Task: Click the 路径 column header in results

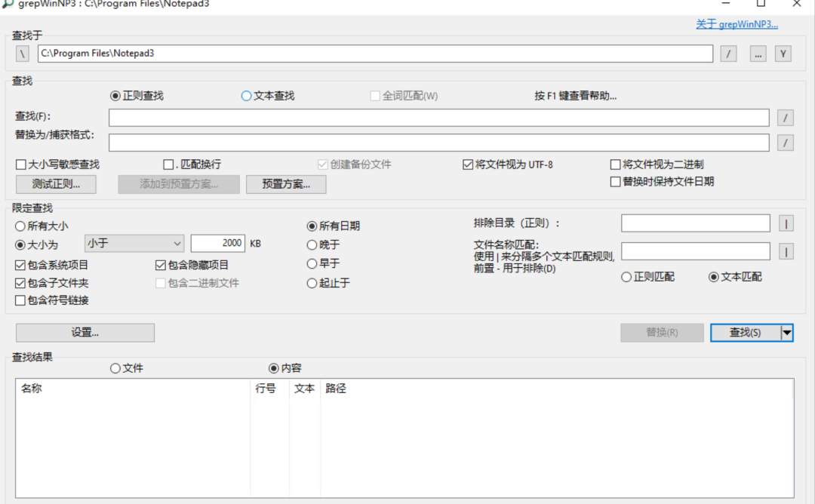Action: 336,389
